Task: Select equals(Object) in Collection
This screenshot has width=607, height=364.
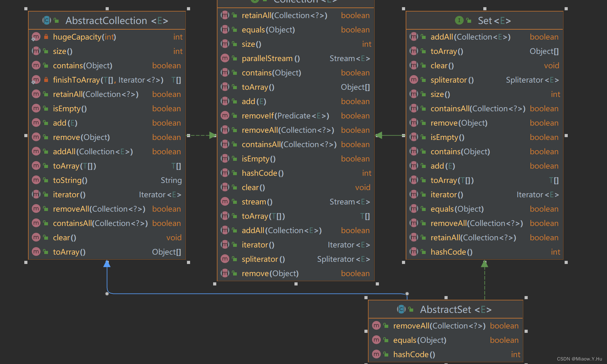Action: (268, 30)
